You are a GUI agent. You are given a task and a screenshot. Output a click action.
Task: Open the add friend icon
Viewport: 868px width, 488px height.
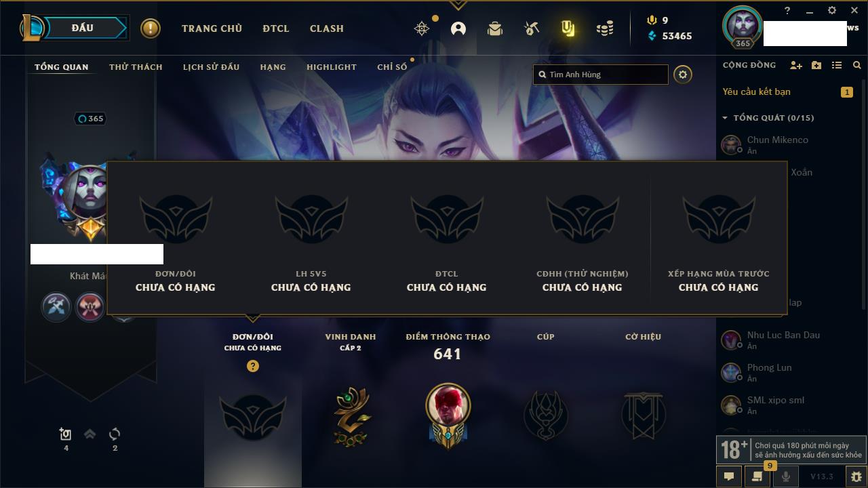796,65
